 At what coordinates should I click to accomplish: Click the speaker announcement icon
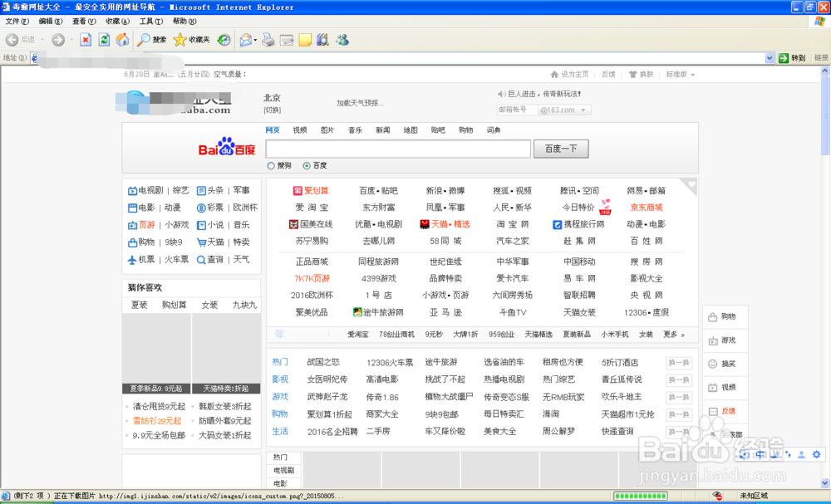[x=501, y=94]
